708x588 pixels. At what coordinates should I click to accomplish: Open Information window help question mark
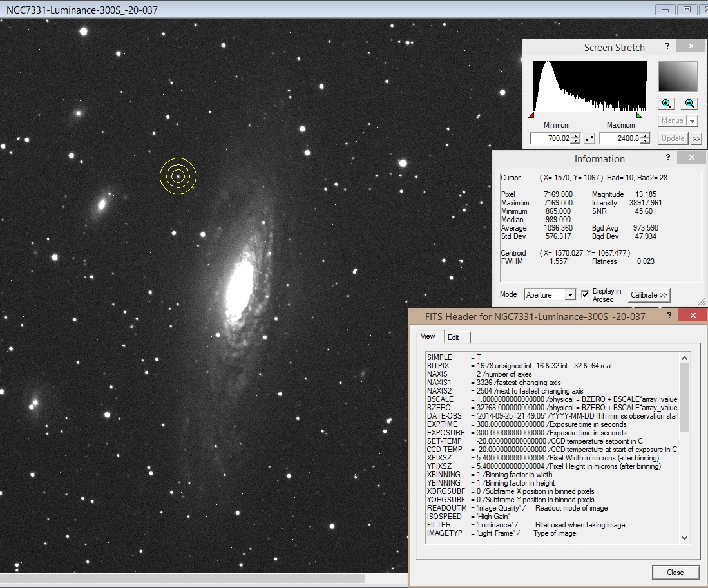(x=668, y=158)
